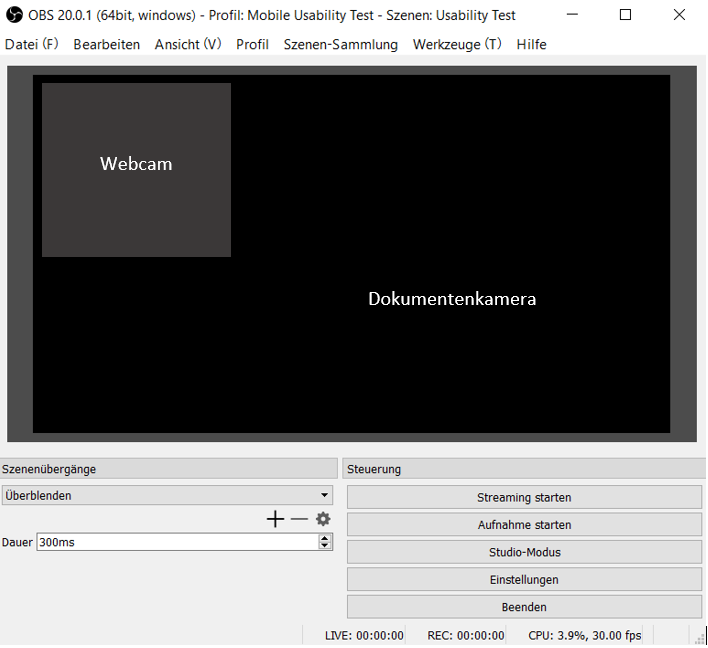The width and height of the screenshot is (708, 648).
Task: Open the Bearbeiten menu
Action: pos(107,44)
